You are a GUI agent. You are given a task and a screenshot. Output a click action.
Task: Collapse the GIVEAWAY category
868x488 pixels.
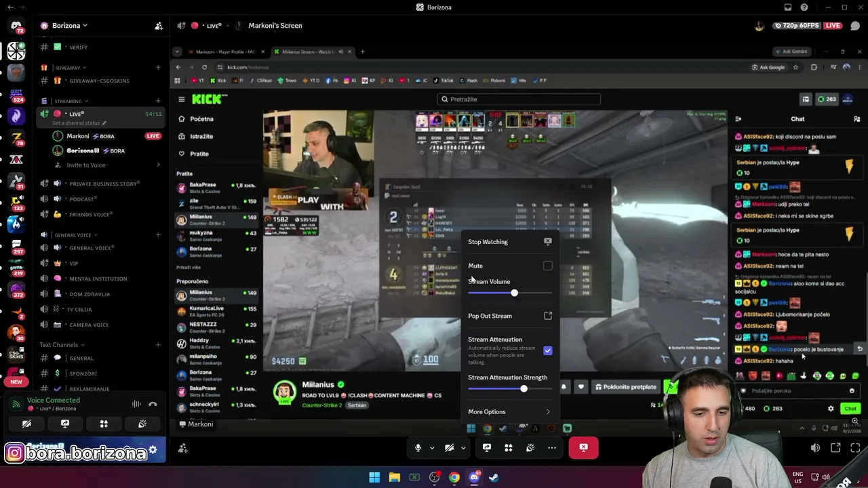(x=68, y=68)
